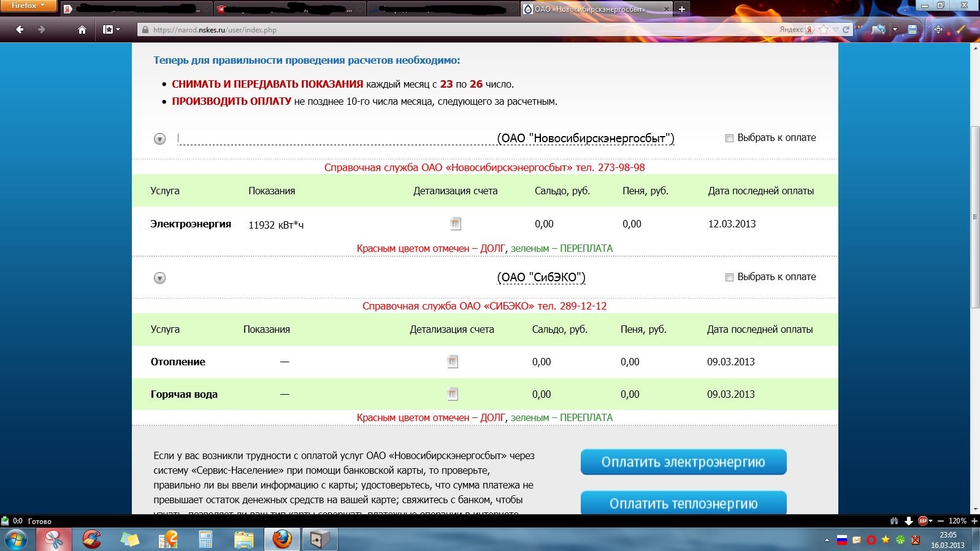Open the dropdown arrow beside the folder icon
The image size is (980, 551).
point(895,29)
